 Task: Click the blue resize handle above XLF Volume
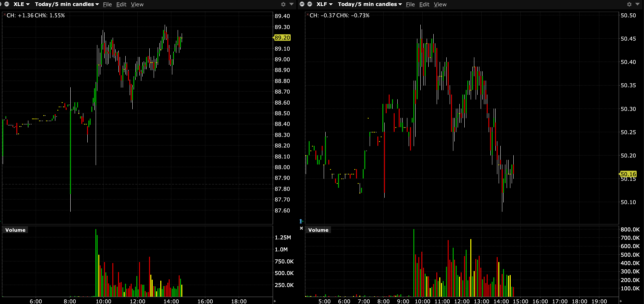[x=301, y=221]
